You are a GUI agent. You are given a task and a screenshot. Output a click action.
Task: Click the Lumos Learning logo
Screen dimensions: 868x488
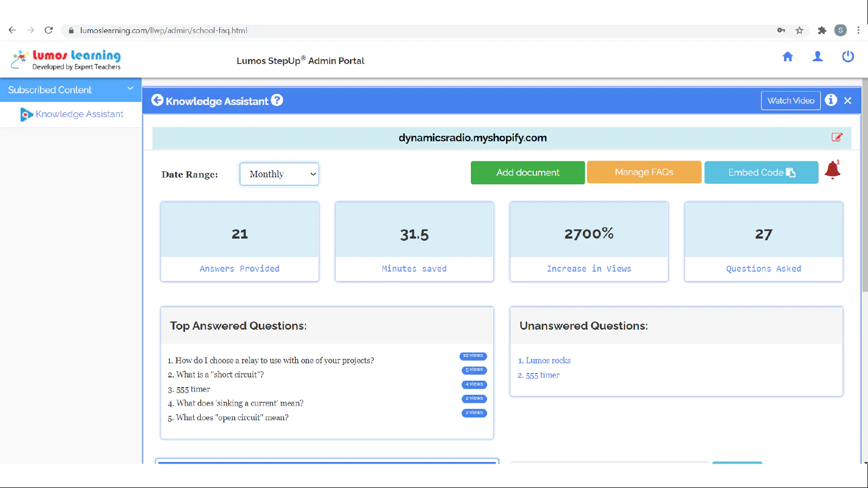66,60
